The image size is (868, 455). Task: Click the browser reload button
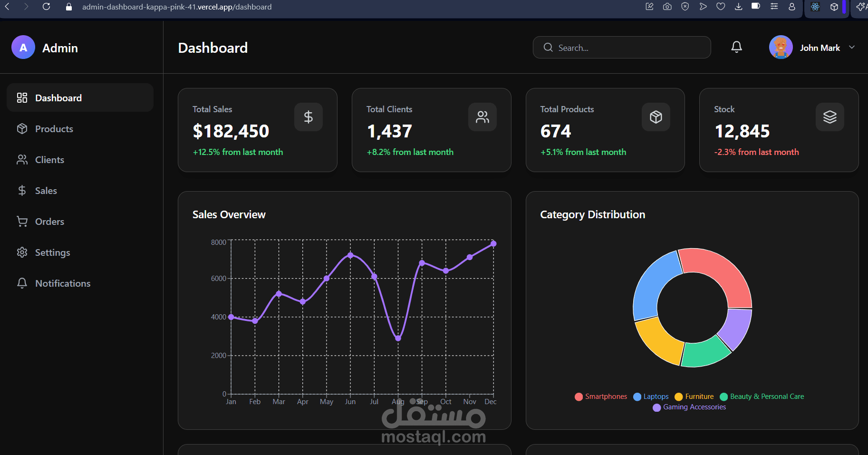coord(46,7)
